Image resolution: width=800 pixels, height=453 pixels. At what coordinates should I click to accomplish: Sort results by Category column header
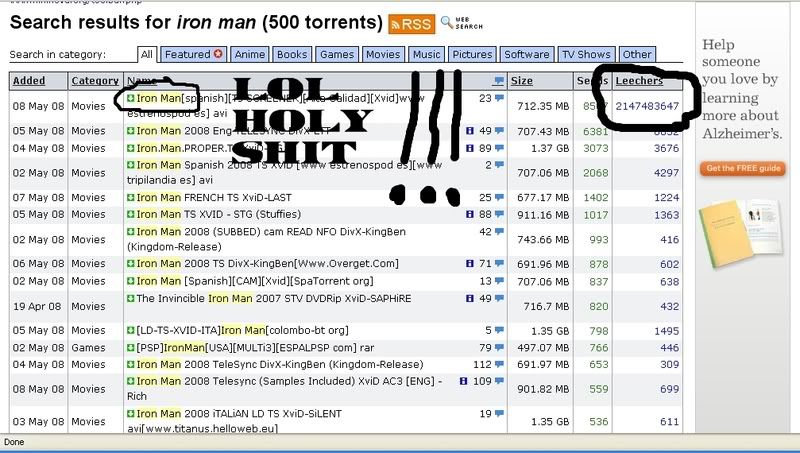[95, 81]
